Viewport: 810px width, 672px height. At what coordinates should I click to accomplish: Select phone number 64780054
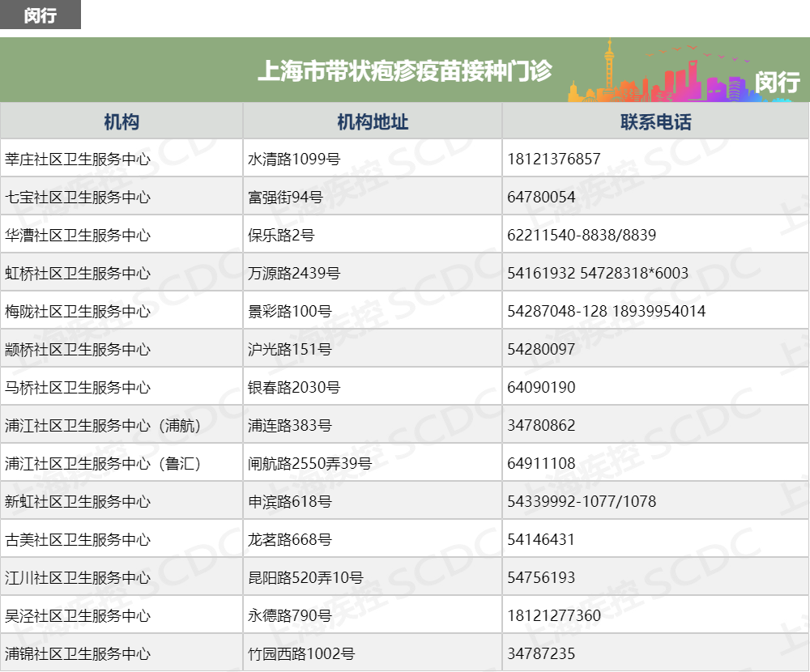tap(541, 198)
